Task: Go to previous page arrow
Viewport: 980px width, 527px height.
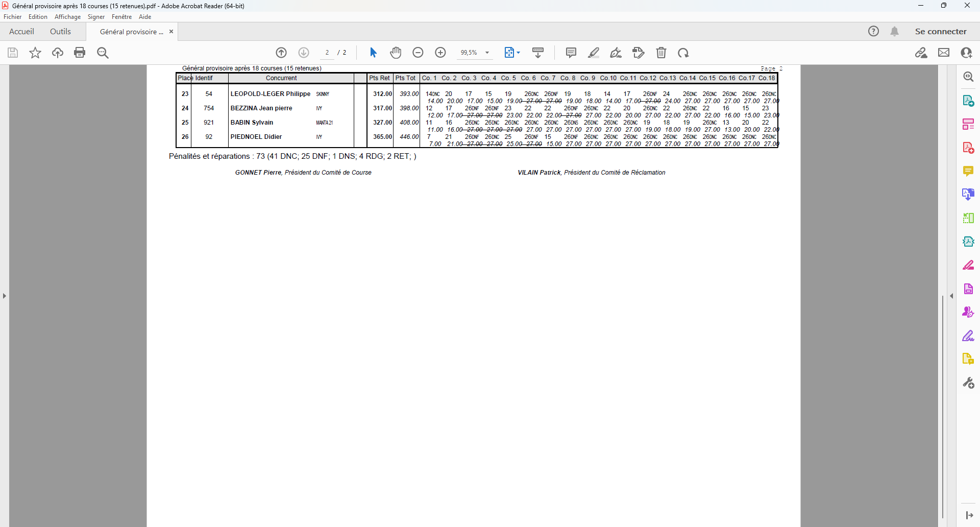Action: coord(281,53)
